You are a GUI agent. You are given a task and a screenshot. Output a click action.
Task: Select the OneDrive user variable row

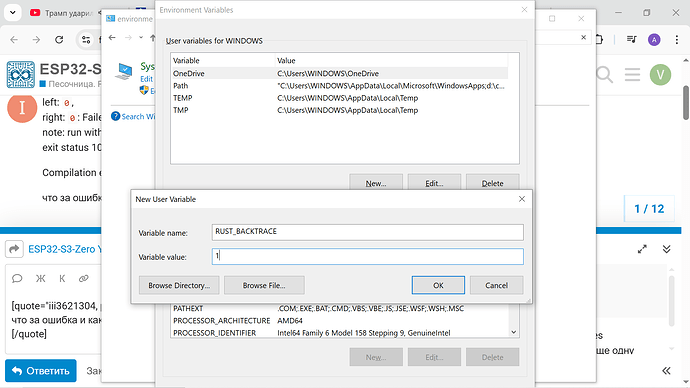pos(339,73)
